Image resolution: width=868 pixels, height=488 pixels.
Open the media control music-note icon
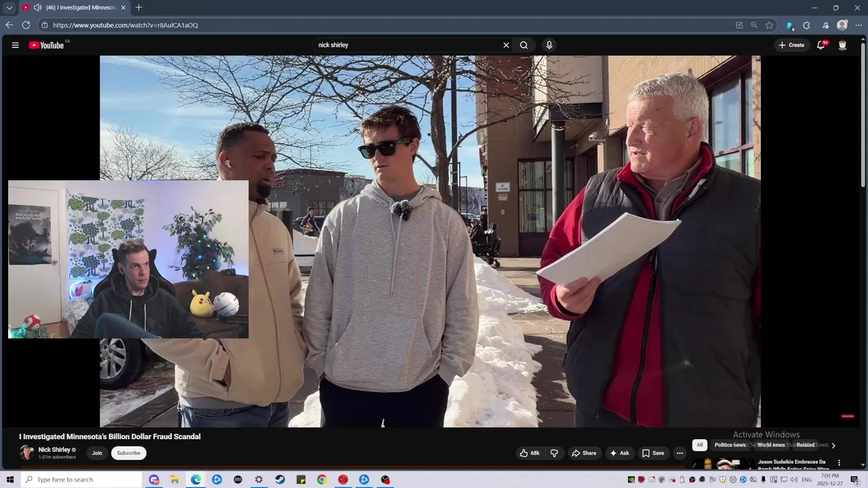[x=825, y=25]
